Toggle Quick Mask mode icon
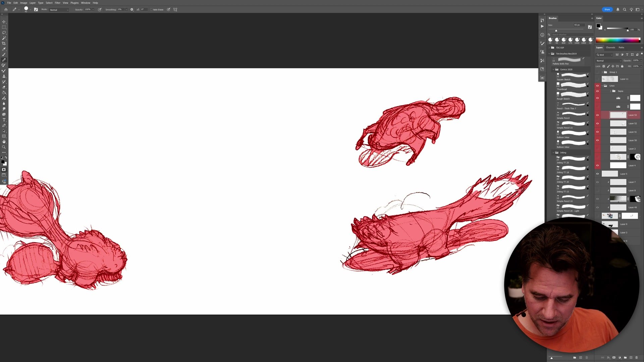Image resolution: width=644 pixels, height=362 pixels. pos(4,170)
